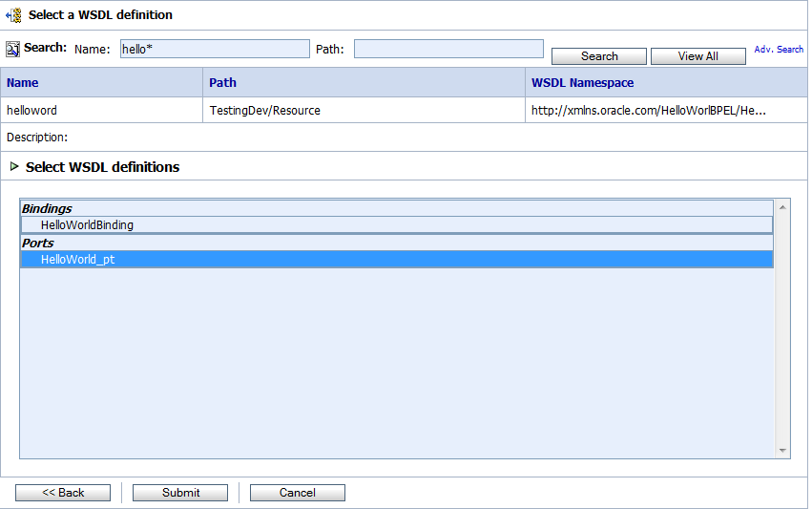
Task: Select the HelloWorld_pt port entry
Action: point(397,259)
